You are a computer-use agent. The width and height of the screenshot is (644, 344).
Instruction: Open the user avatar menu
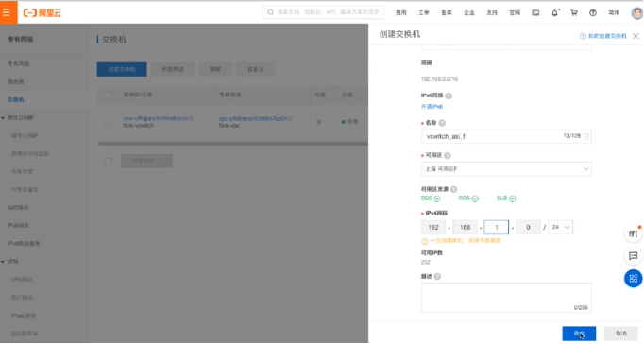tap(637, 12)
